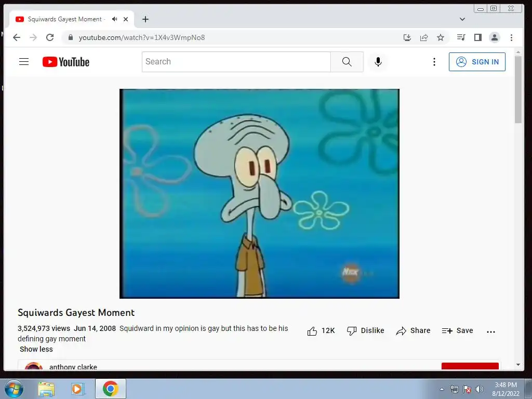Dislike the video with thumbs-down icon
The height and width of the screenshot is (399, 532).
coord(365,331)
